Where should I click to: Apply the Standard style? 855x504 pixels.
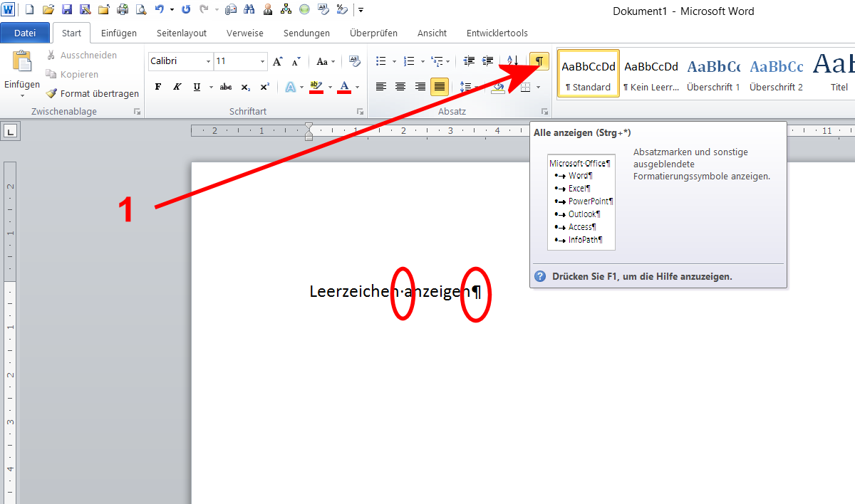[x=589, y=73]
